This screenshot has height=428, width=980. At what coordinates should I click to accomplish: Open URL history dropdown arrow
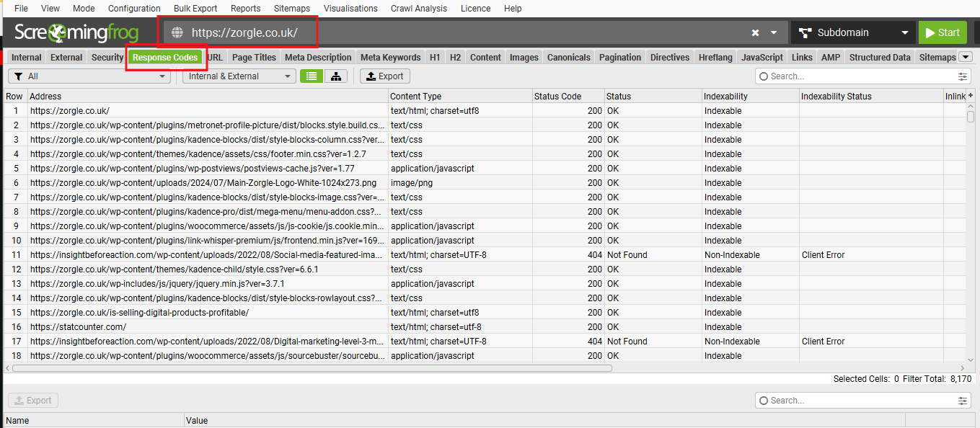[x=774, y=32]
